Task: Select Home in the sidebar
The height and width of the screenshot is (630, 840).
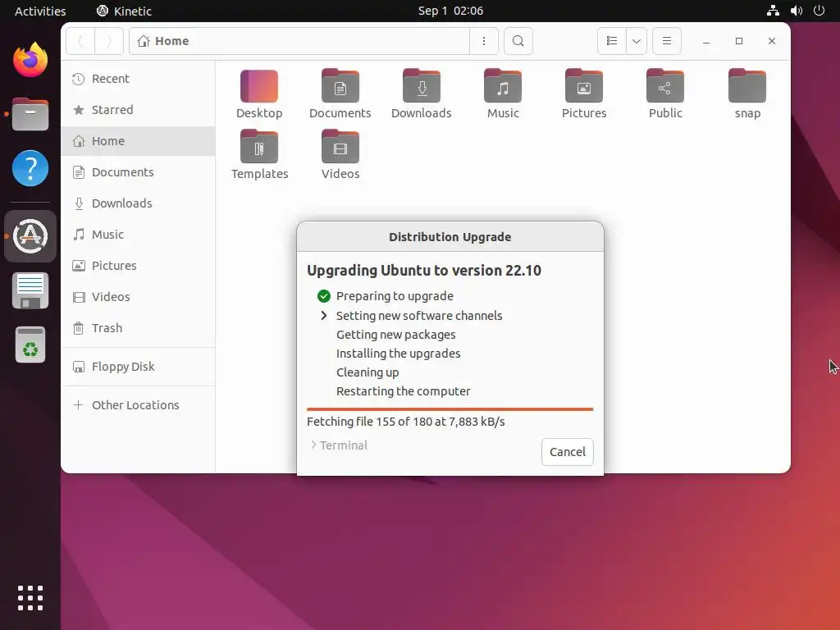Action: click(x=138, y=141)
